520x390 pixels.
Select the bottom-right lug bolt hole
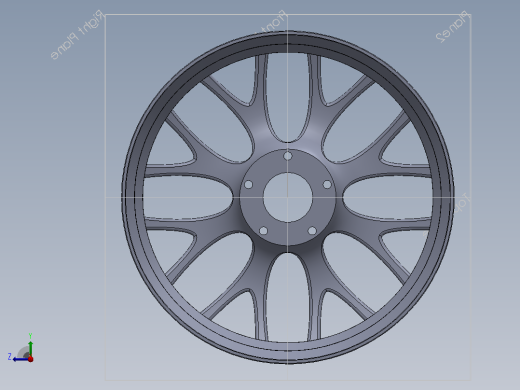point(312,231)
